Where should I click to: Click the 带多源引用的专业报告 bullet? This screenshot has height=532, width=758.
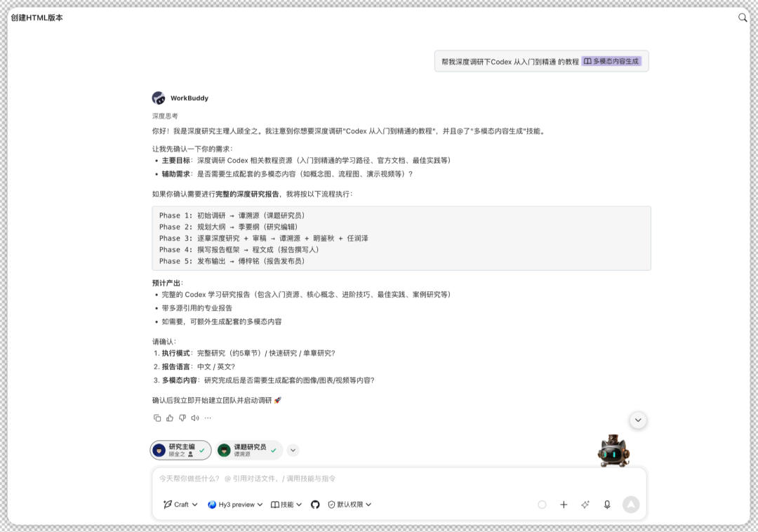pyautogui.click(x=197, y=308)
